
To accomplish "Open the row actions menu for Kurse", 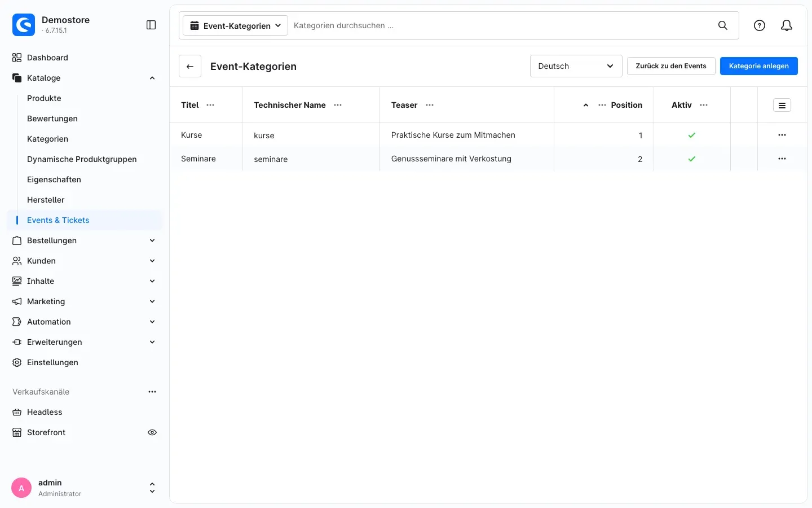I will [x=782, y=135].
